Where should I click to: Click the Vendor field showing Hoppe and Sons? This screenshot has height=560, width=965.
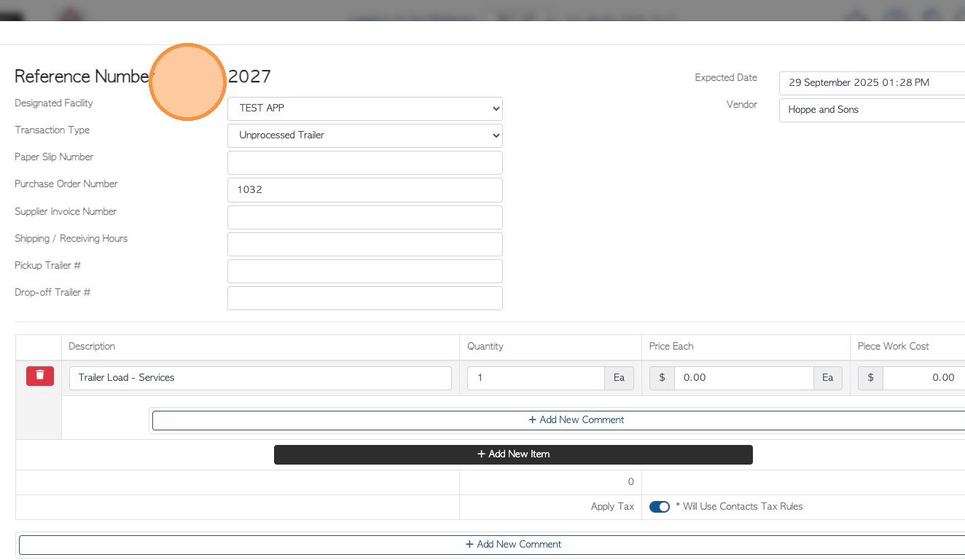872,110
